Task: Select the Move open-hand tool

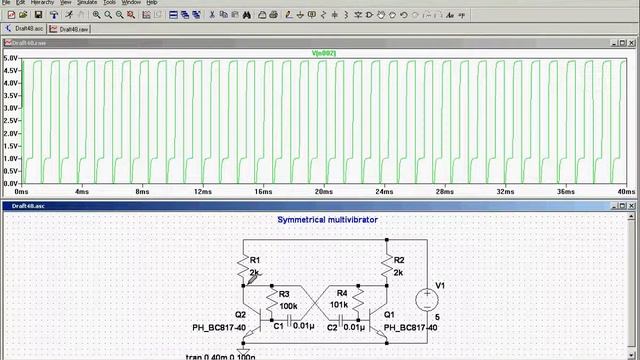Action: [x=381, y=15]
